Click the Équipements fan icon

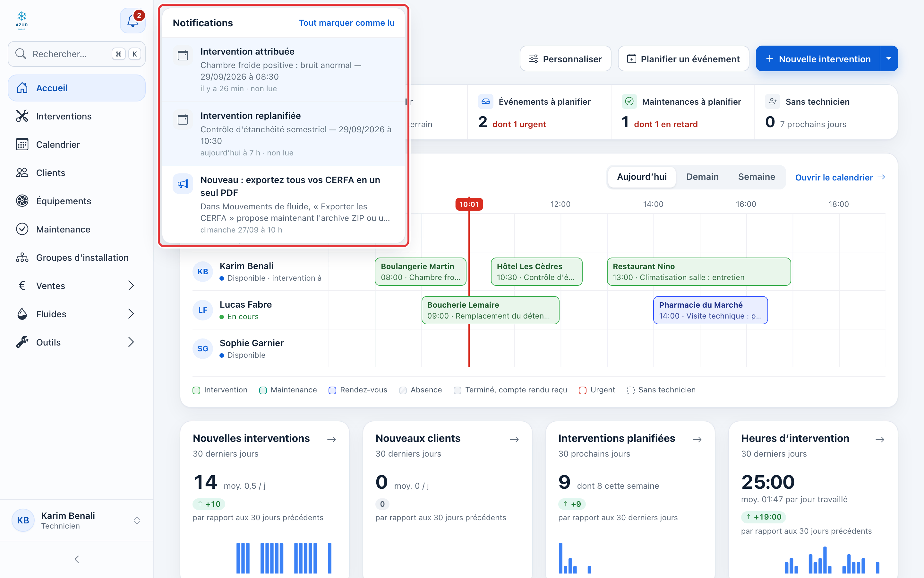pyautogui.click(x=22, y=201)
